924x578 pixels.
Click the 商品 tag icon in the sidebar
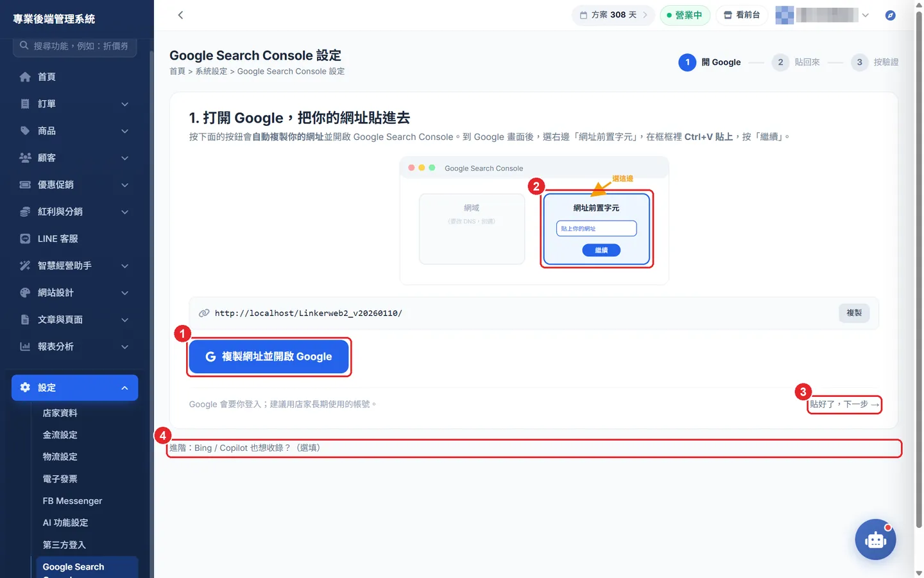pos(25,131)
